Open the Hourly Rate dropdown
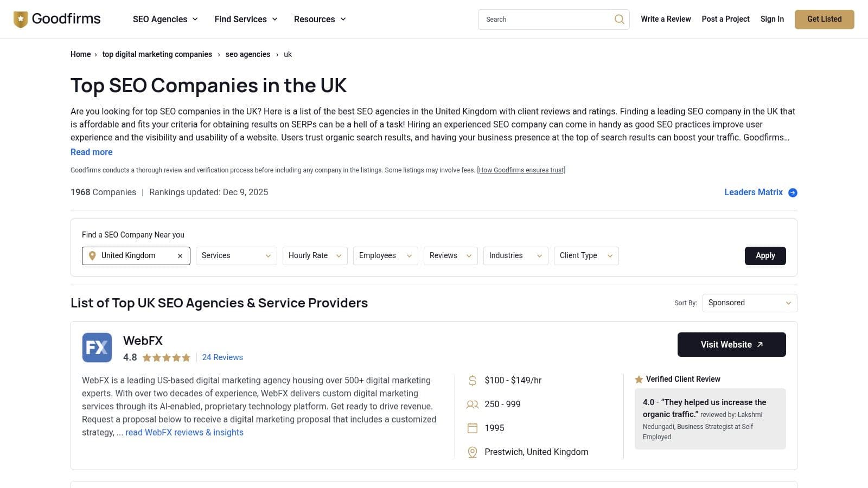Image resolution: width=868 pixels, height=488 pixels. tap(315, 256)
